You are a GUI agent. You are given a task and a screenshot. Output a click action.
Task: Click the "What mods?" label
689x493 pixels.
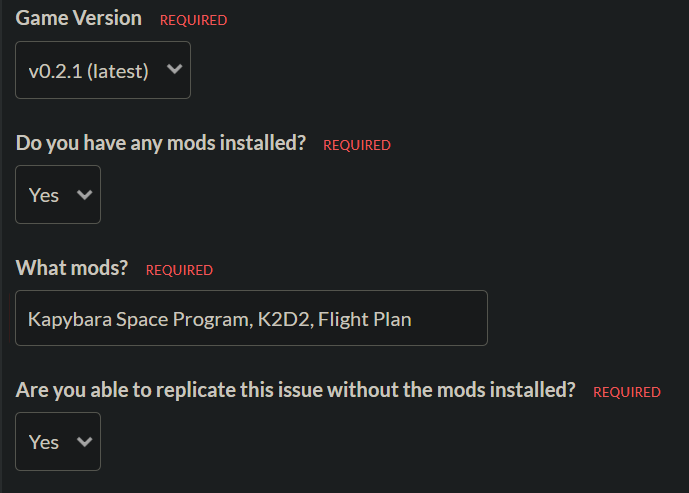73,268
